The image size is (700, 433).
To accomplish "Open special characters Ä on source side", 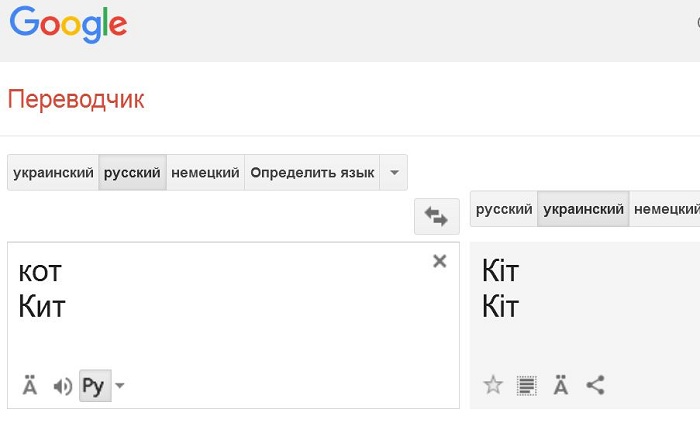I will [x=30, y=386].
